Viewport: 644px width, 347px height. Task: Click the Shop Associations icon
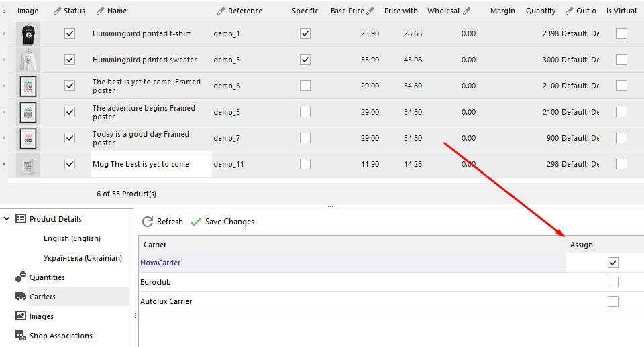pos(21,335)
